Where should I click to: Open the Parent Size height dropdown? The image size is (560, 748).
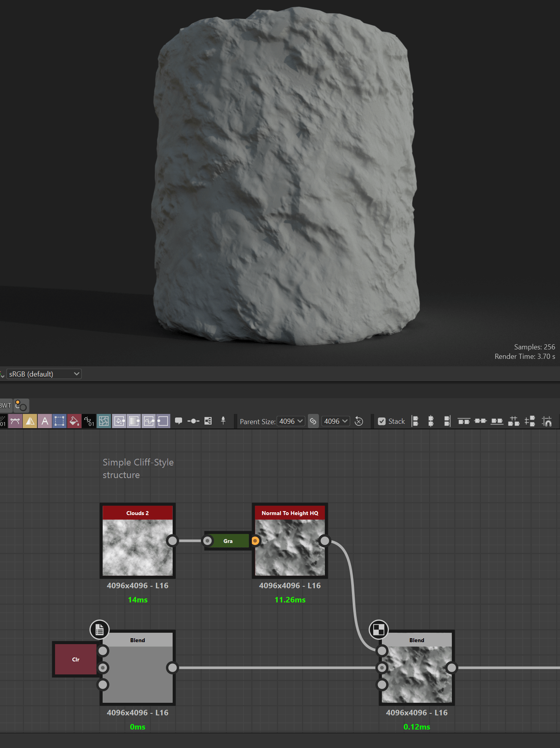click(x=336, y=421)
